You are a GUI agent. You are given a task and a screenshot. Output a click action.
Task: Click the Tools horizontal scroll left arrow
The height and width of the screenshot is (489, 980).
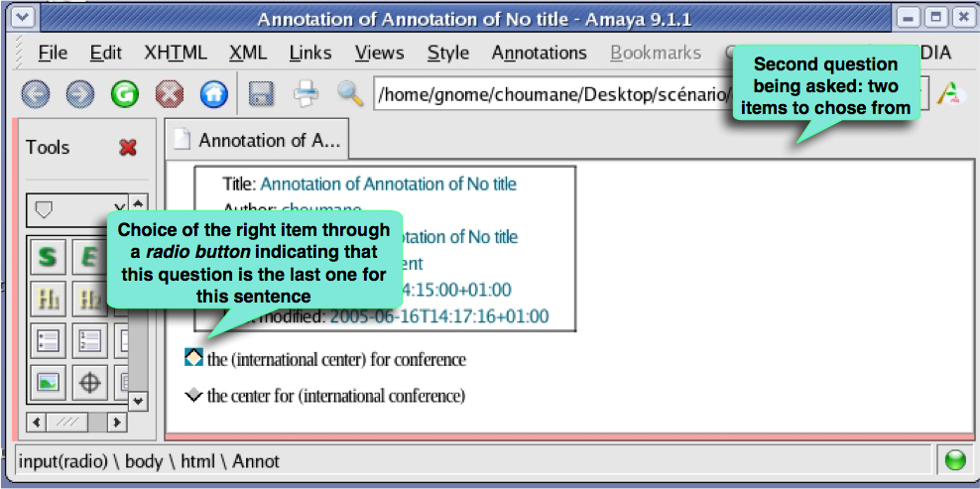click(x=37, y=423)
